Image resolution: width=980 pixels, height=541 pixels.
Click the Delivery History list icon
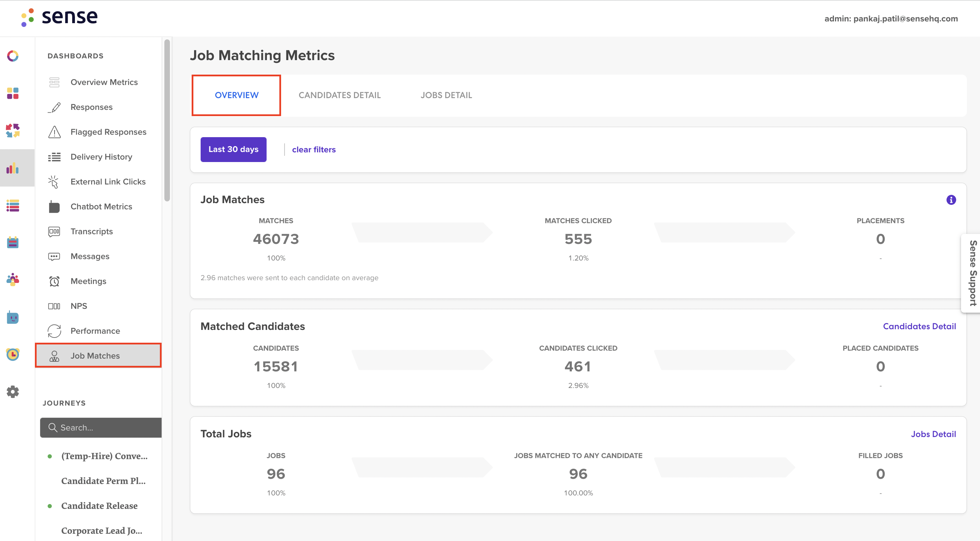point(54,157)
